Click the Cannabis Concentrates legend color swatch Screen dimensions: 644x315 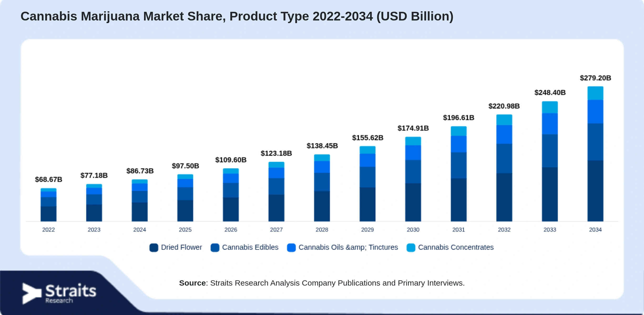pos(411,248)
